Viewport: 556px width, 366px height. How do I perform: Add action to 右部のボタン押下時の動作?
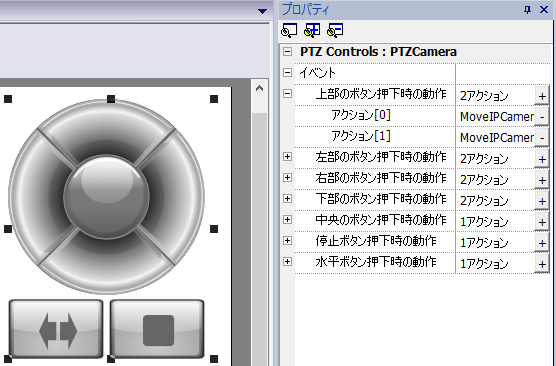[542, 180]
